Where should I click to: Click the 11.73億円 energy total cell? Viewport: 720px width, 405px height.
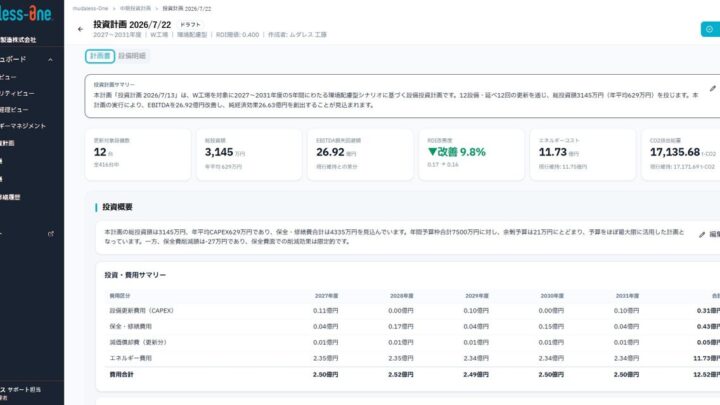[x=707, y=358]
